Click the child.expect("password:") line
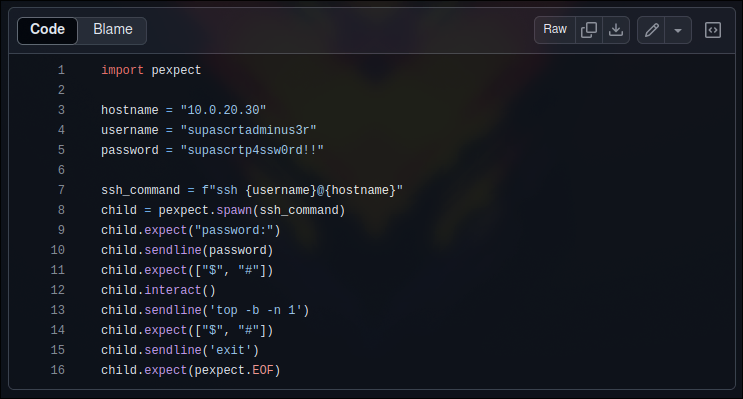 pos(191,230)
